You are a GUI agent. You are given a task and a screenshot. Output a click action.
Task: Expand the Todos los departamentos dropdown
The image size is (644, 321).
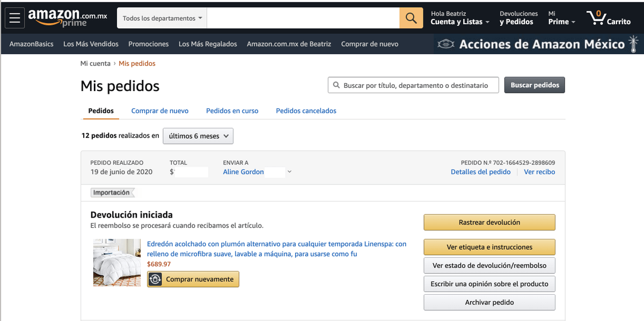(163, 18)
